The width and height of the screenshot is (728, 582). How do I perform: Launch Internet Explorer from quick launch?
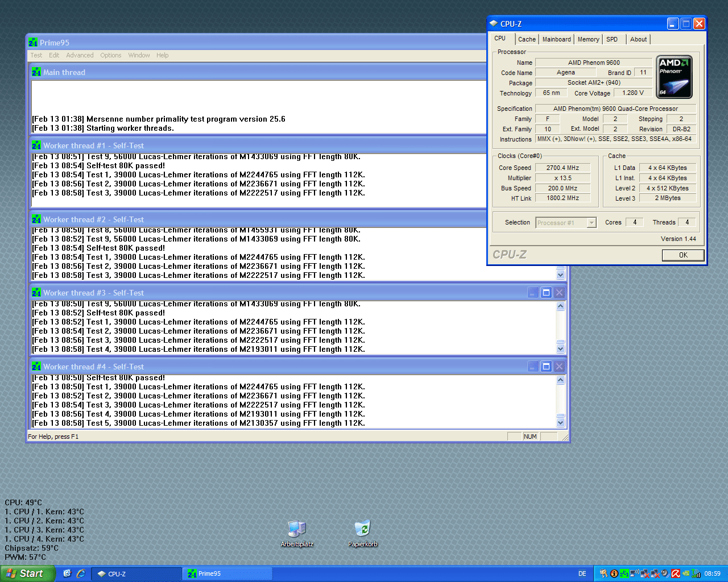pos(81,573)
